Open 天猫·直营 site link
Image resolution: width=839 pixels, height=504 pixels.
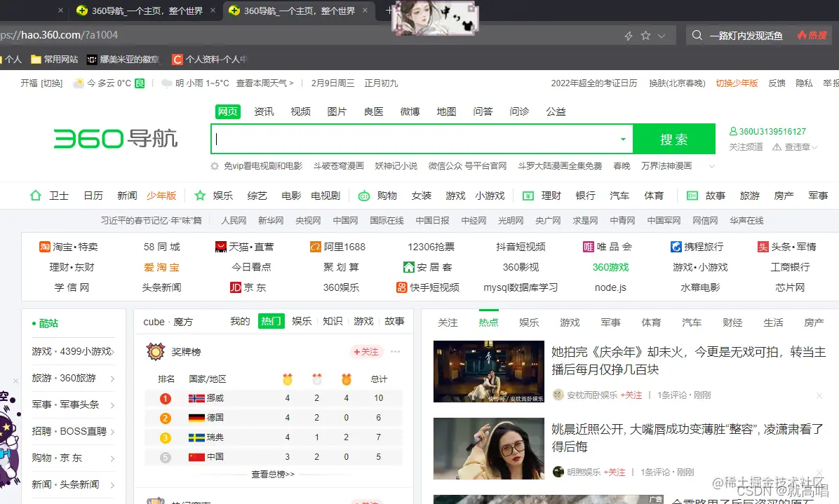coord(244,246)
